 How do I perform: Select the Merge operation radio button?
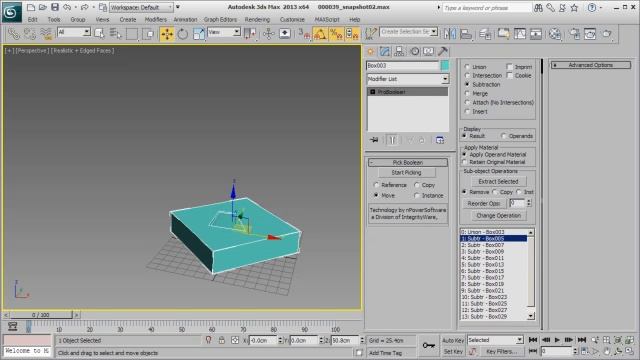click(x=467, y=93)
